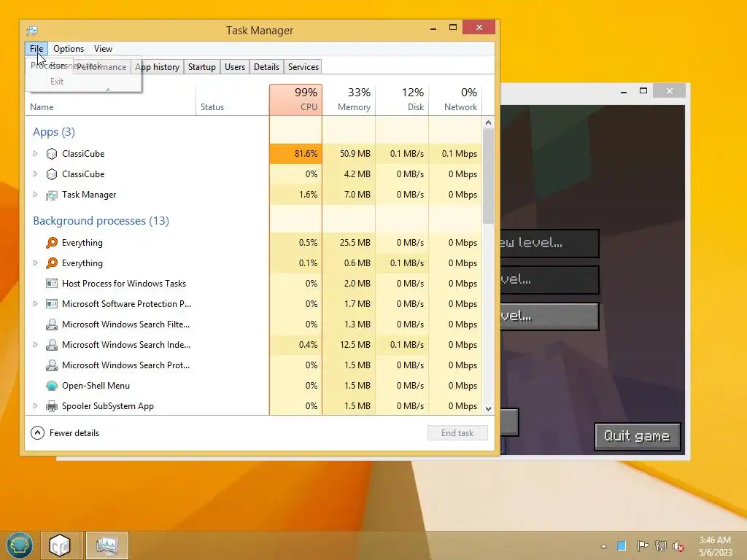Viewport: 747px width, 560px height.
Task: Open the Start button on the taskbar
Action: pyautogui.click(x=20, y=545)
